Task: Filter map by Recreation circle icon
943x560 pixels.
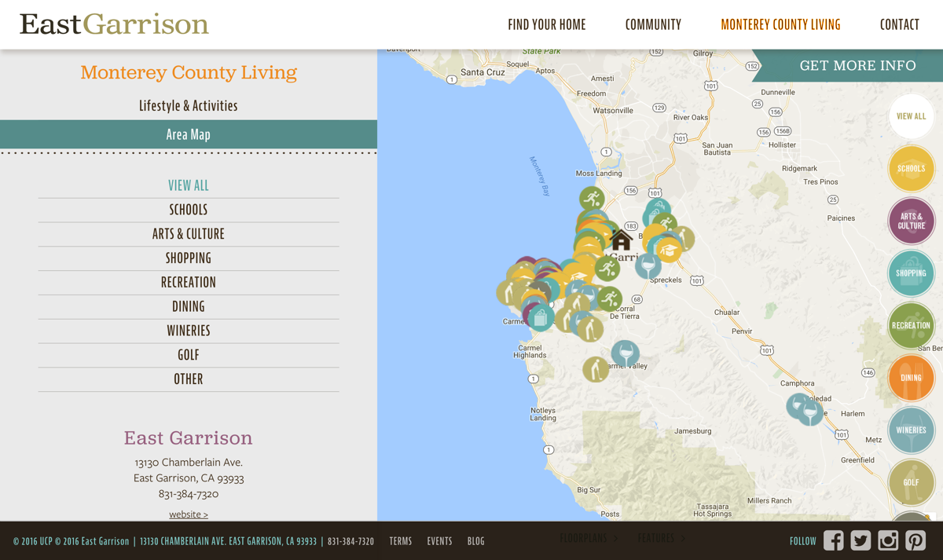Action: click(x=912, y=325)
